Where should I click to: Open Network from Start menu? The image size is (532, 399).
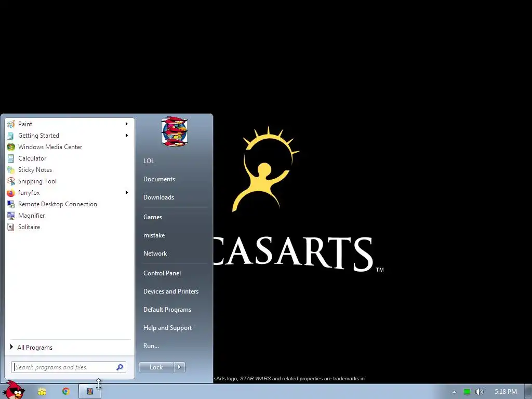155,254
